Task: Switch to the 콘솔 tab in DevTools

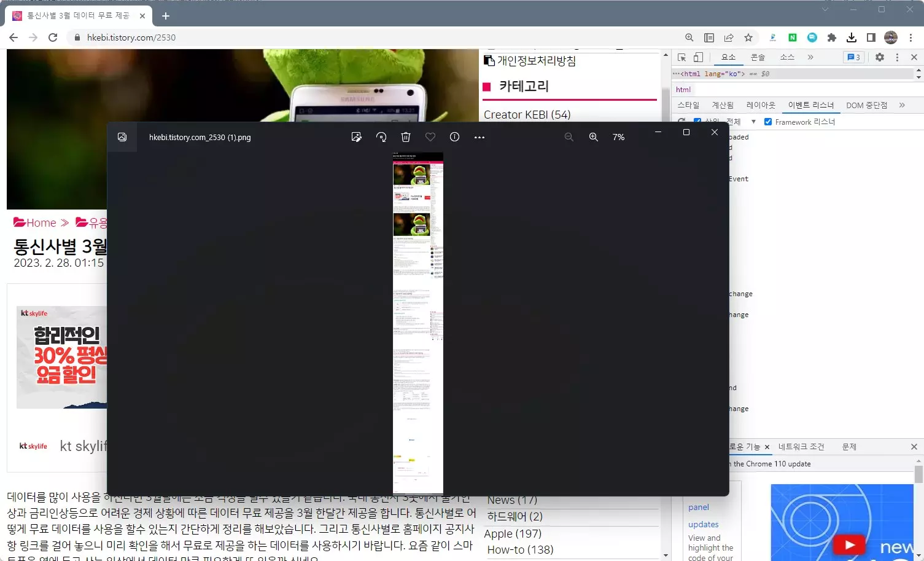Action: click(x=758, y=57)
